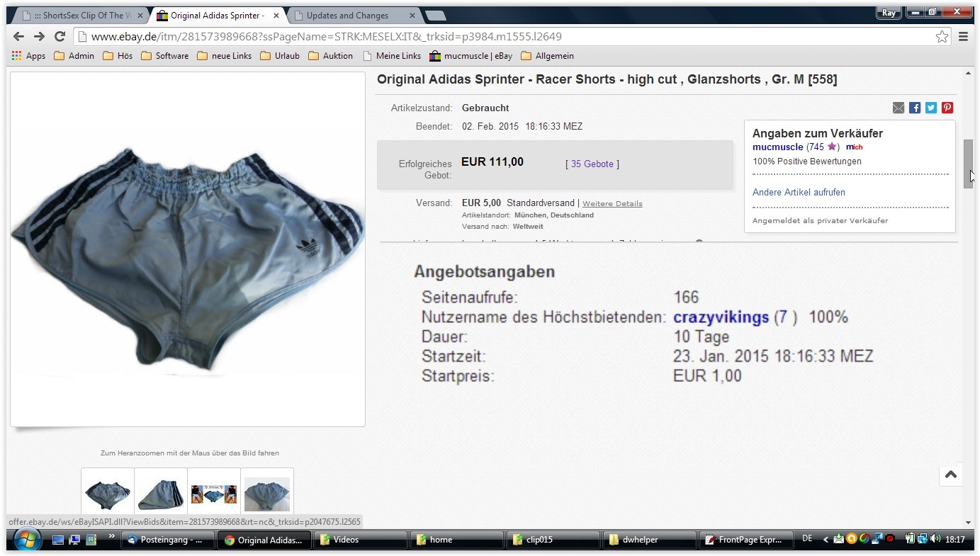Open the Weitere Details shipping link

(x=612, y=204)
